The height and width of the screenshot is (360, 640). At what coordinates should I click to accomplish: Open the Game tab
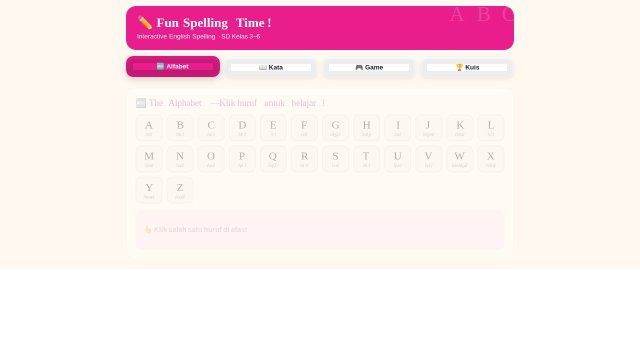coord(369,68)
